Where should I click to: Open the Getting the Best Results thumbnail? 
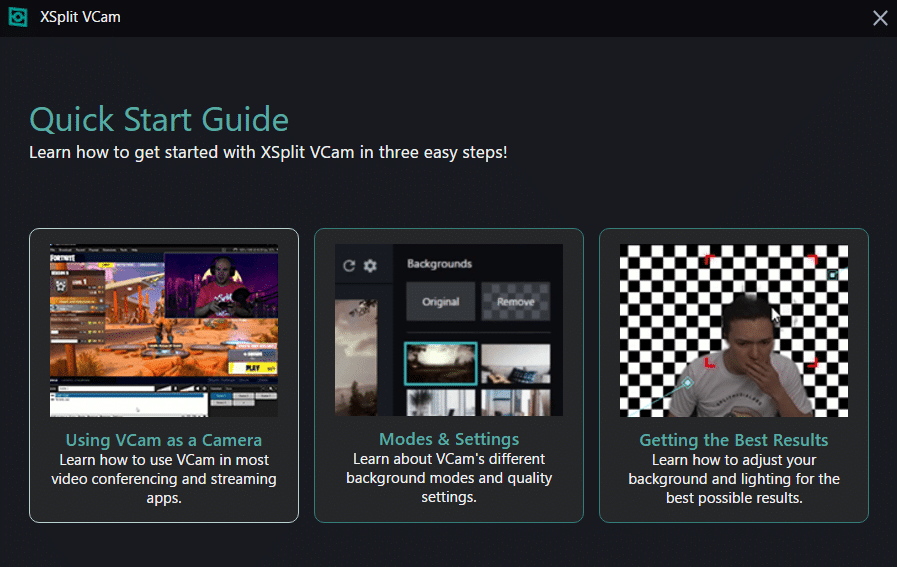pyautogui.click(x=733, y=331)
